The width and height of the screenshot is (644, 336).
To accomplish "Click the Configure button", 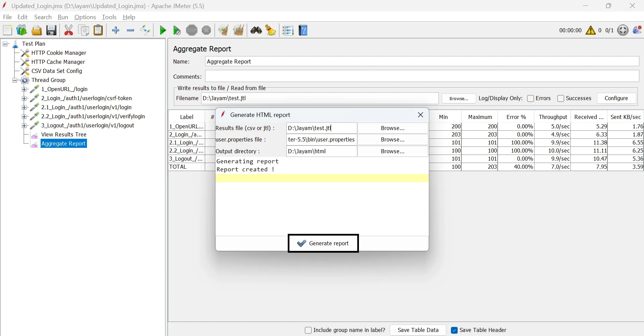I will click(x=616, y=98).
